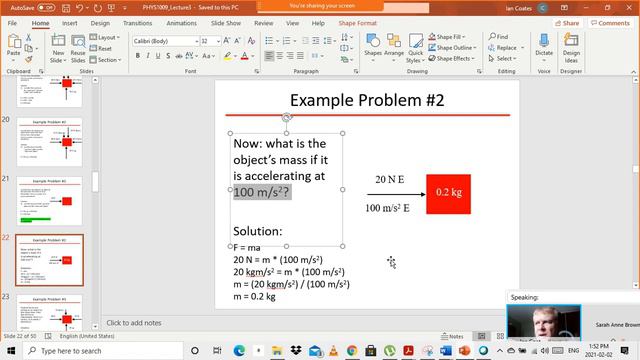The image size is (640, 360).
Task: Open Quick Styles gallery
Action: (x=416, y=48)
